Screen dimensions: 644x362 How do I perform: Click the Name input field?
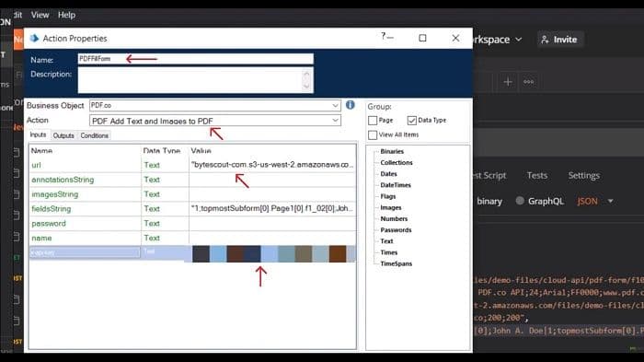pyautogui.click(x=195, y=59)
